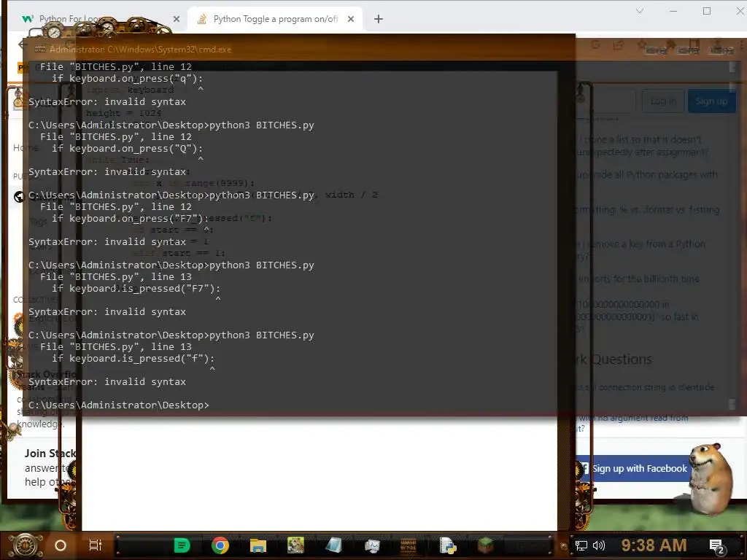Click the Google Chrome taskbar icon
Screen dimensions: 747x560
tap(220, 545)
